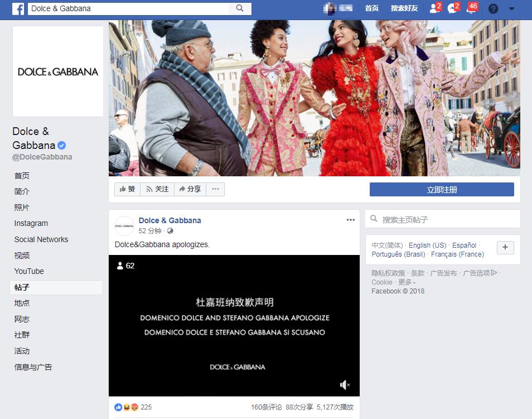The width and height of the screenshot is (532, 419).
Task: Click the 分享 share button
Action: click(190, 189)
